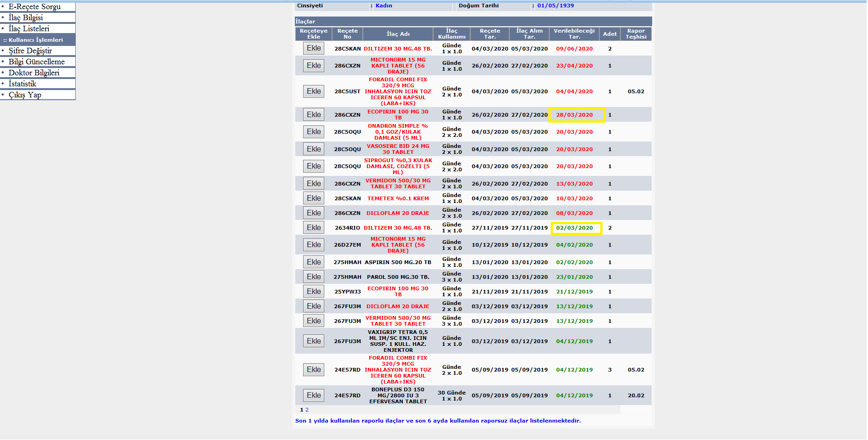Open the Bilgi Güncelleme page

coord(37,62)
